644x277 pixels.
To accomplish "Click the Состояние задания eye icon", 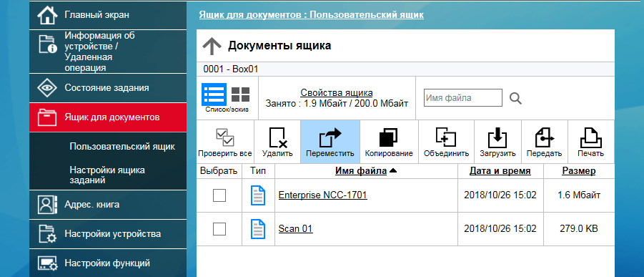I will click(48, 88).
